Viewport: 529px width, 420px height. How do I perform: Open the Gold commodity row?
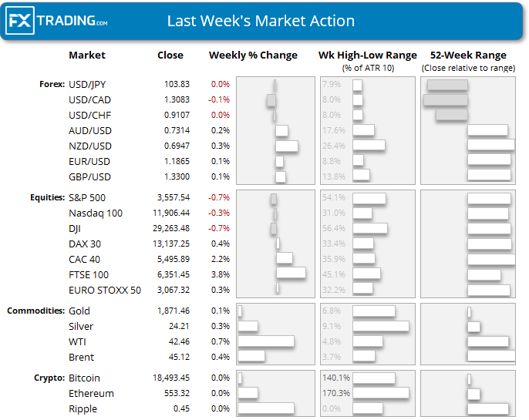click(79, 311)
